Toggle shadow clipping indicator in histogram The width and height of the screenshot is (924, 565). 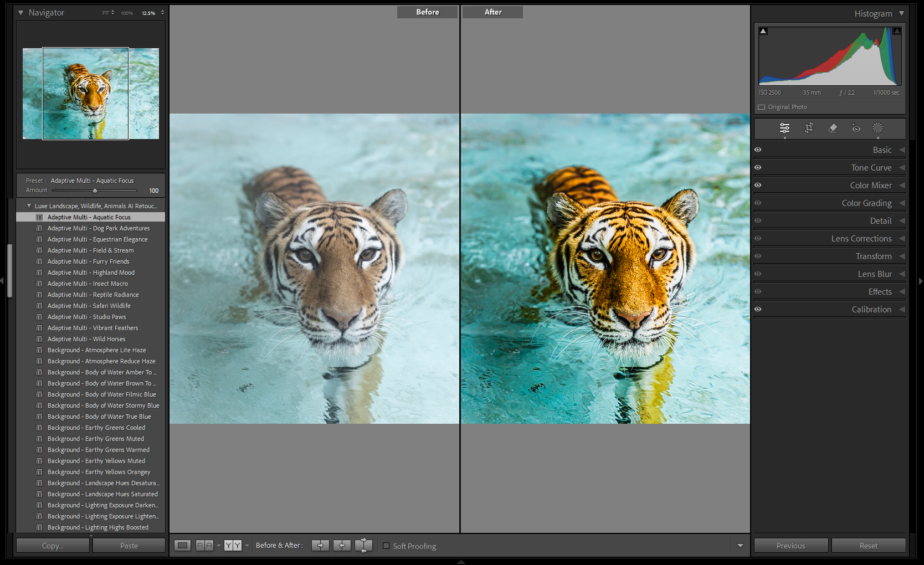tap(763, 31)
